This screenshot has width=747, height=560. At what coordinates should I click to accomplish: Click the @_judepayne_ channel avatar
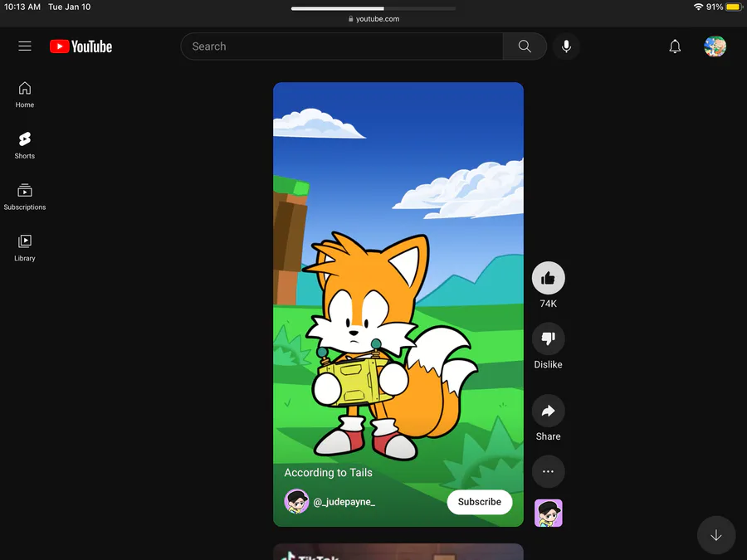coord(296,501)
